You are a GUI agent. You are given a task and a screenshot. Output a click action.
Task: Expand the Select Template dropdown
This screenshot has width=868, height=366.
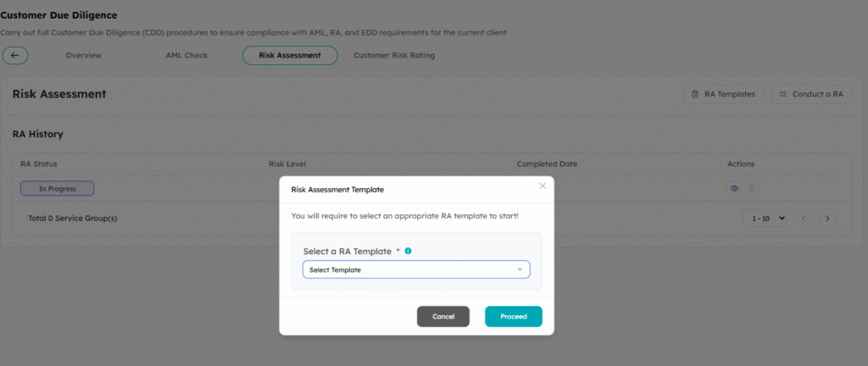[x=416, y=269]
